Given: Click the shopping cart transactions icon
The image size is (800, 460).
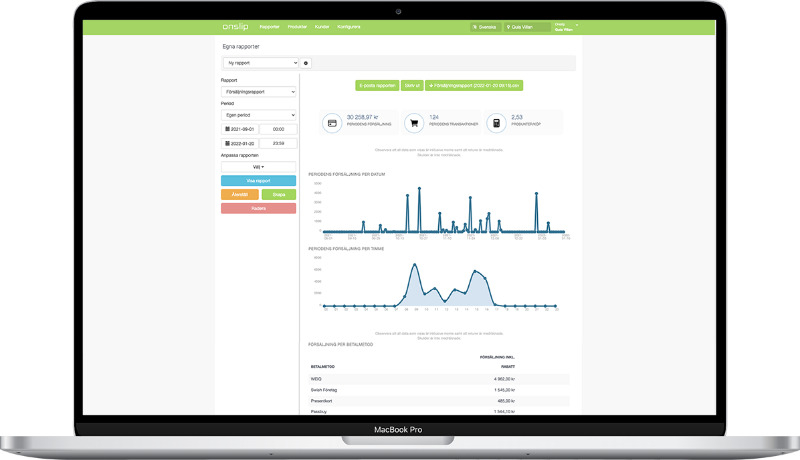Looking at the screenshot, I should click(x=414, y=123).
